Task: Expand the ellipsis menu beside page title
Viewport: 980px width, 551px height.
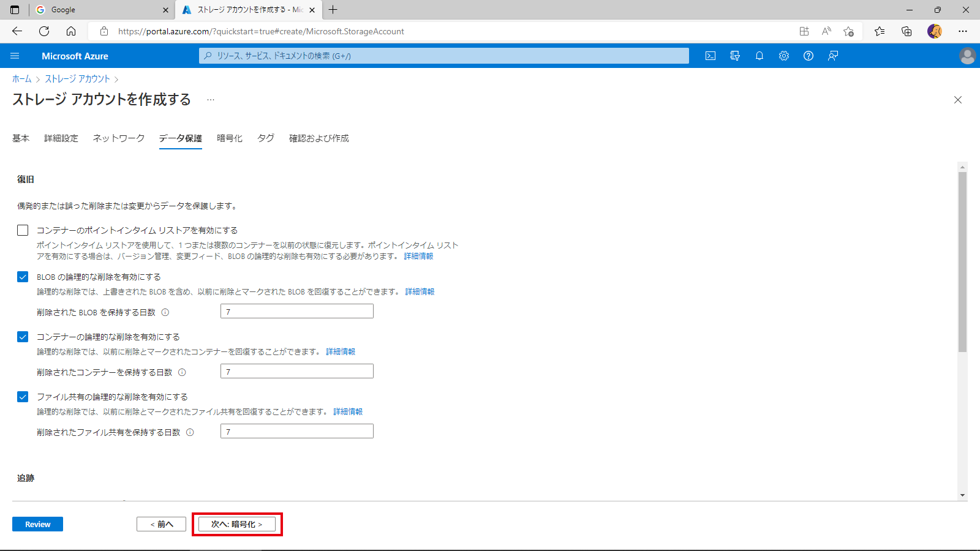Action: click(211, 100)
